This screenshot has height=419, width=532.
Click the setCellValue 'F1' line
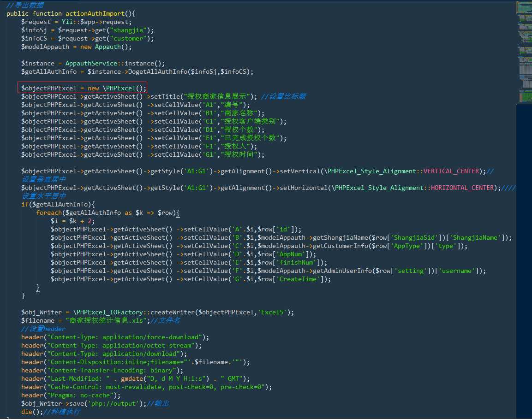139,147
